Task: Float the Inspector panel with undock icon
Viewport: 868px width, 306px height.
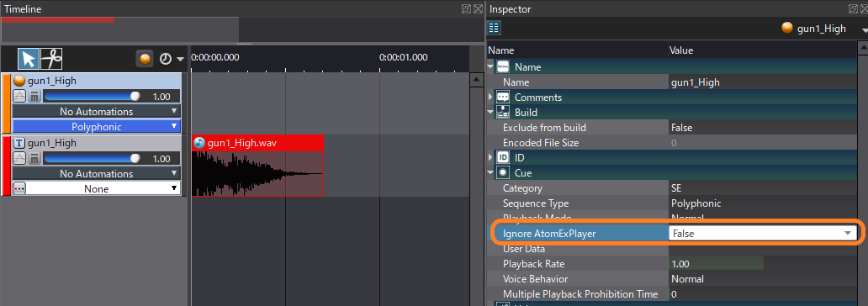Action: [x=854, y=9]
